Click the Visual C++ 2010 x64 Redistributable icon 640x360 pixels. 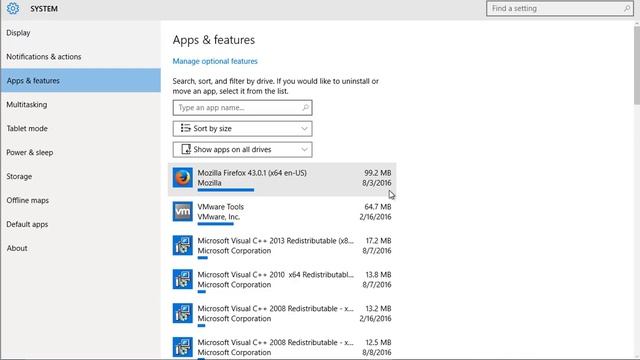182,280
